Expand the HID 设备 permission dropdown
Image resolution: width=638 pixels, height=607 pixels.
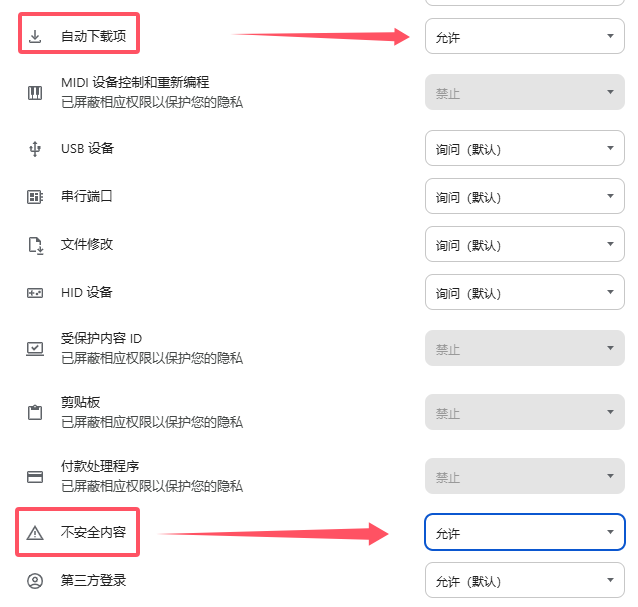click(x=524, y=293)
